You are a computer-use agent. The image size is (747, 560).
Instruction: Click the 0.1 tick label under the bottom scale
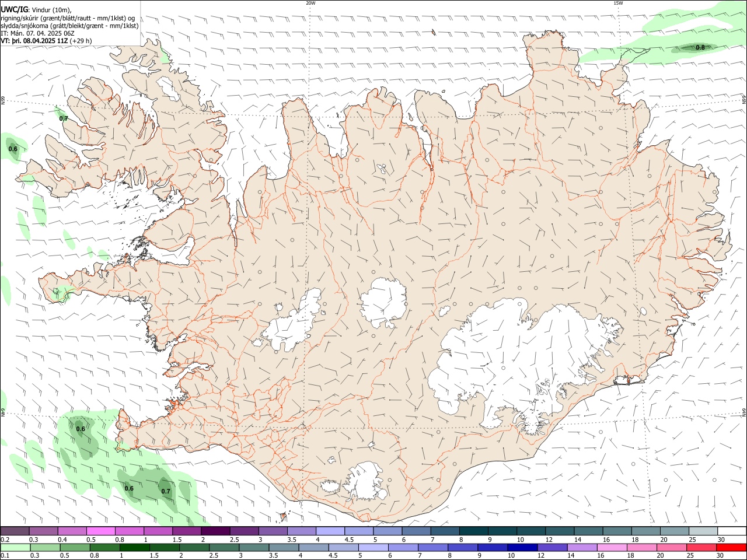pos(5,556)
